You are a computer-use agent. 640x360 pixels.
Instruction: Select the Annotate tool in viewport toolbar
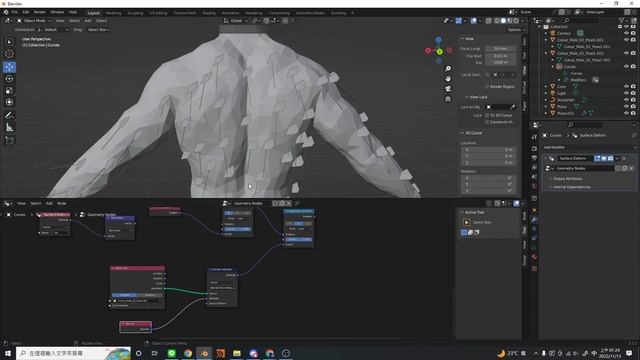coord(9,116)
